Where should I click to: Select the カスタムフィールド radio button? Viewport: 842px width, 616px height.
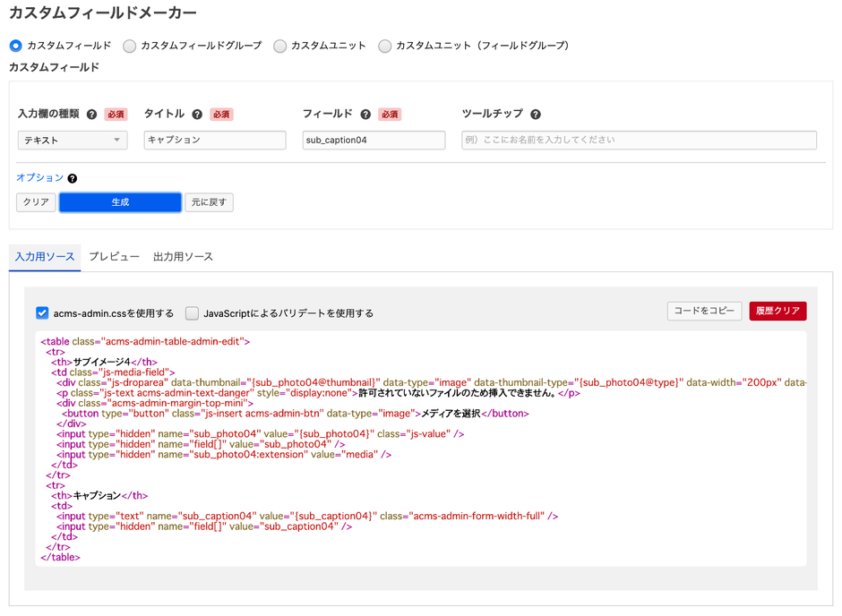[15, 46]
